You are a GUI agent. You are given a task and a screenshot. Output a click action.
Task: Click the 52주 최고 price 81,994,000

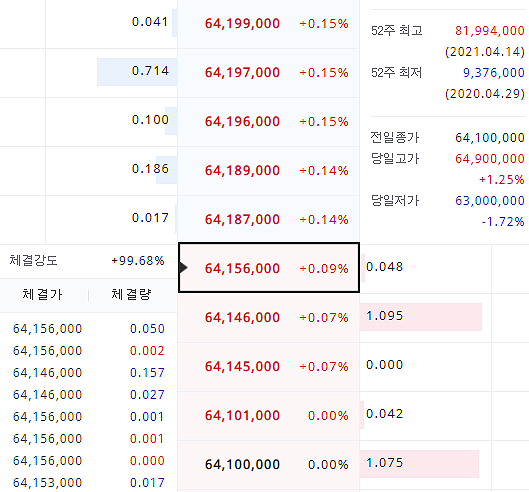490,31
